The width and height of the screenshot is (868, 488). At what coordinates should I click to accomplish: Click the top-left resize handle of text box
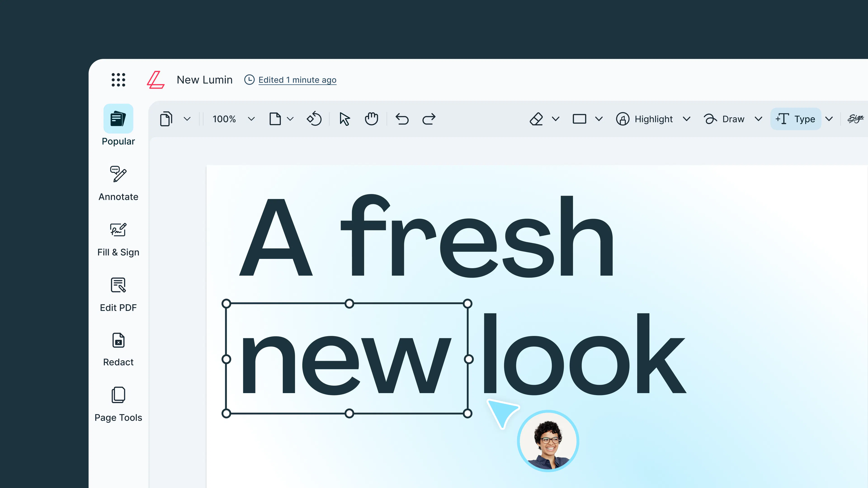click(226, 304)
